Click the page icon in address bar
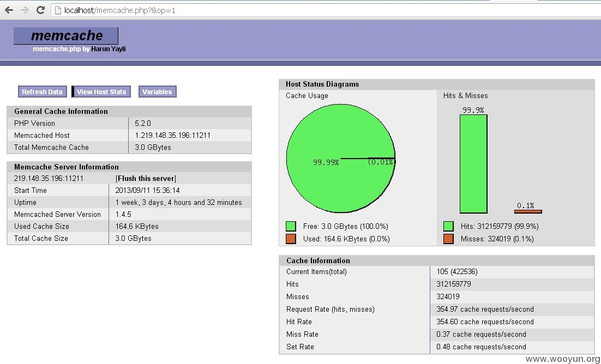The image size is (601, 364). point(58,10)
